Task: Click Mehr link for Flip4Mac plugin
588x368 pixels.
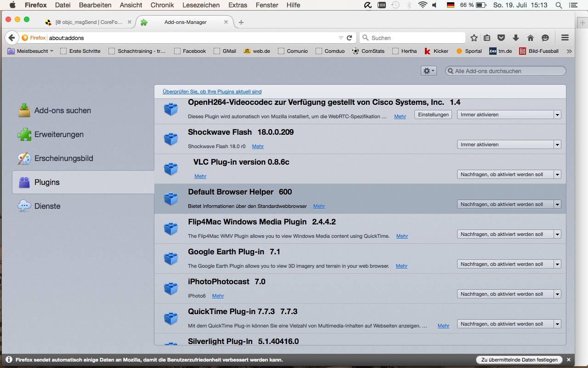Action: (x=402, y=236)
